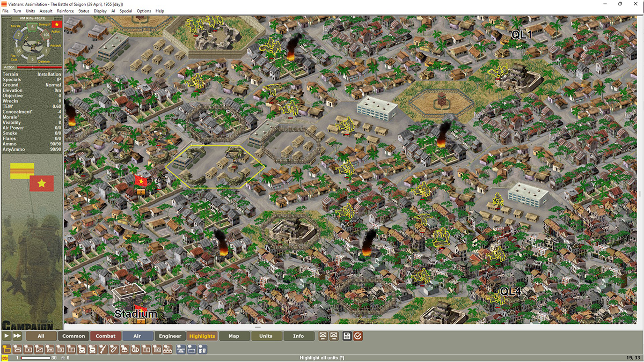The height and width of the screenshot is (362, 644).
Task: Select the Highlights toolbar tab
Action: [x=202, y=336]
